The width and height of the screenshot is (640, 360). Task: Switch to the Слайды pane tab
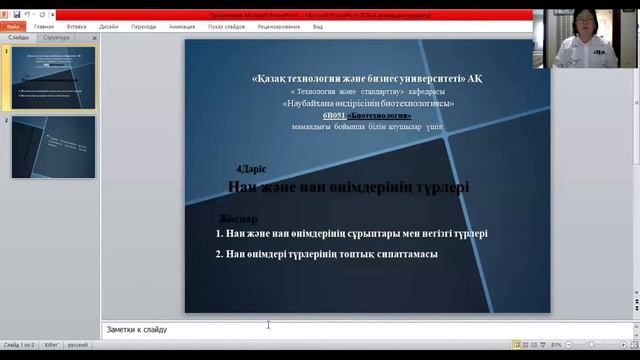(x=18, y=37)
